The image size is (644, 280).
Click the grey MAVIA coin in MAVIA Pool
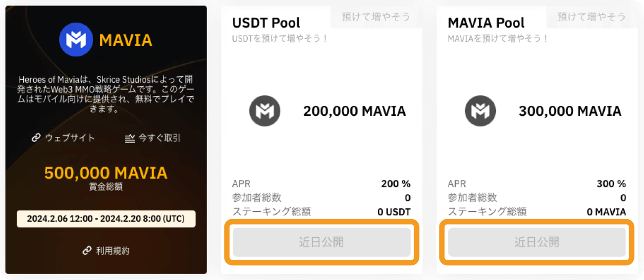pyautogui.click(x=480, y=110)
